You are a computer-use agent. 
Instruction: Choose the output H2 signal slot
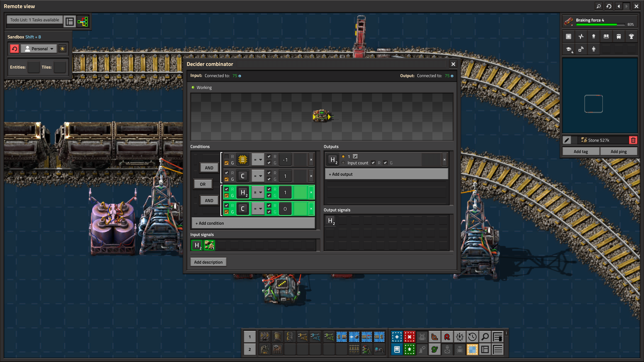click(x=333, y=160)
